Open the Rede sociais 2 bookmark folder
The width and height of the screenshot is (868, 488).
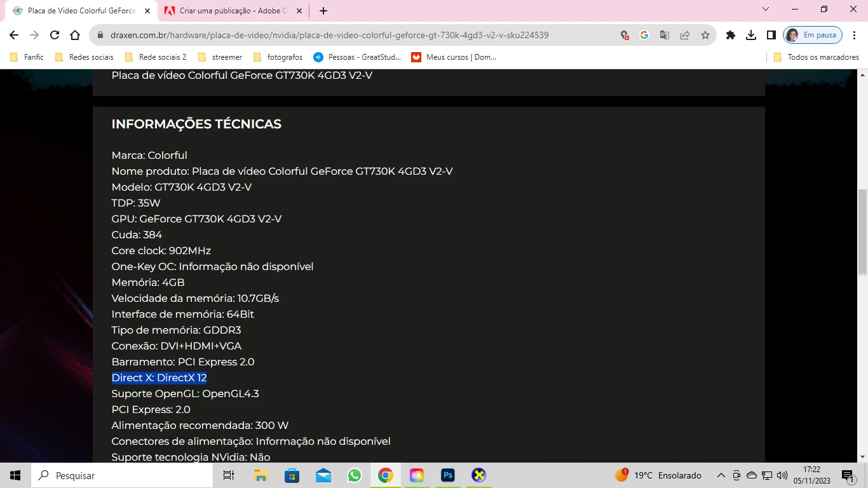point(156,57)
